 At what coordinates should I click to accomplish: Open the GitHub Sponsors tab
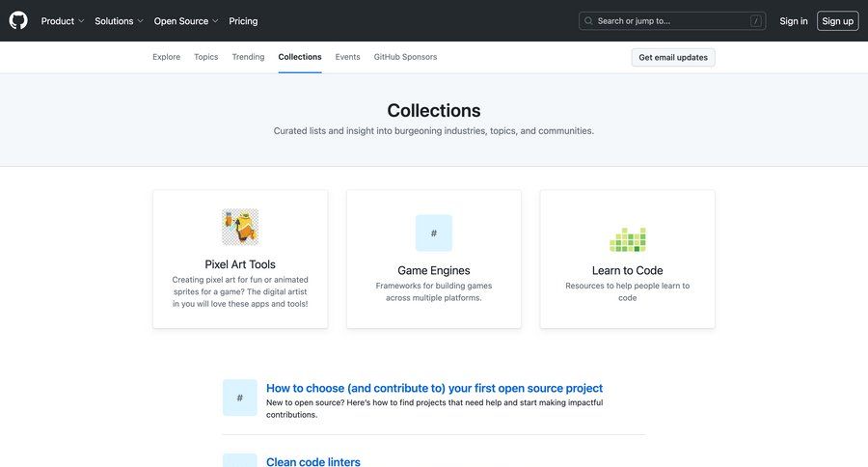coord(405,57)
